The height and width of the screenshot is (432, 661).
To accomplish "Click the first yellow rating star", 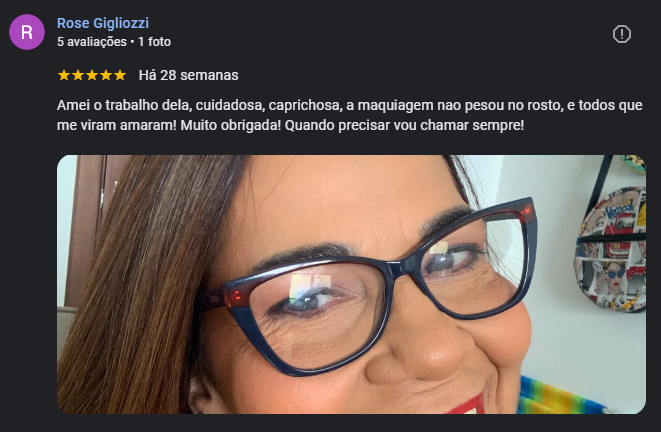I will (x=64, y=75).
